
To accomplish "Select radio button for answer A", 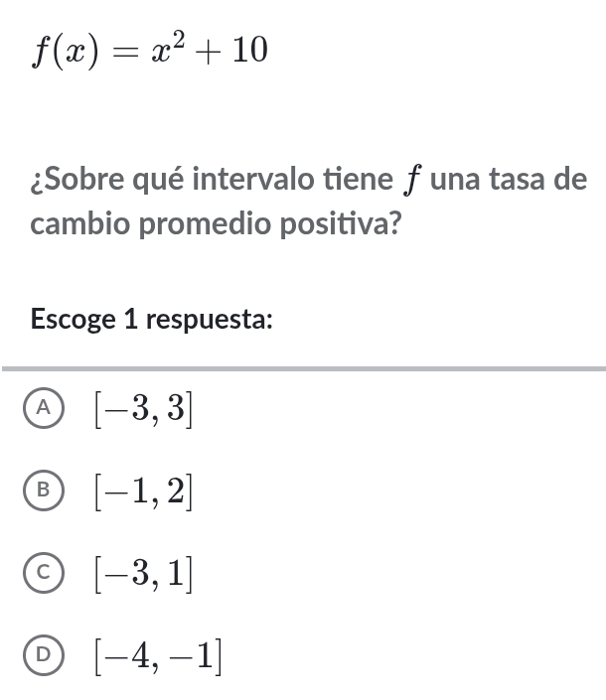I will coord(43,408).
